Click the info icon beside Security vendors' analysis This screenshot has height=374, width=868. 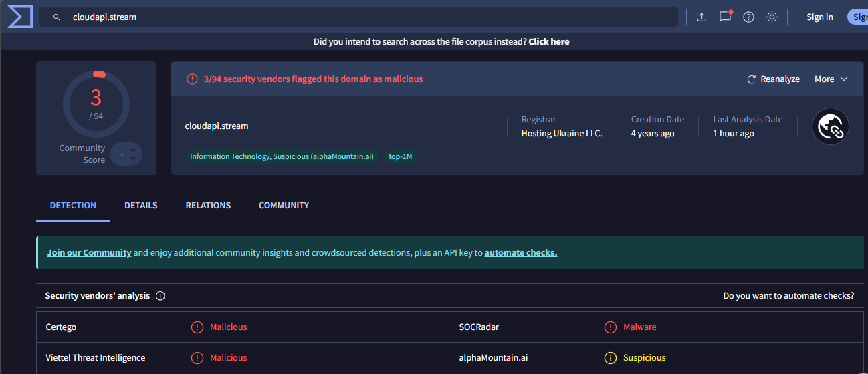point(160,296)
